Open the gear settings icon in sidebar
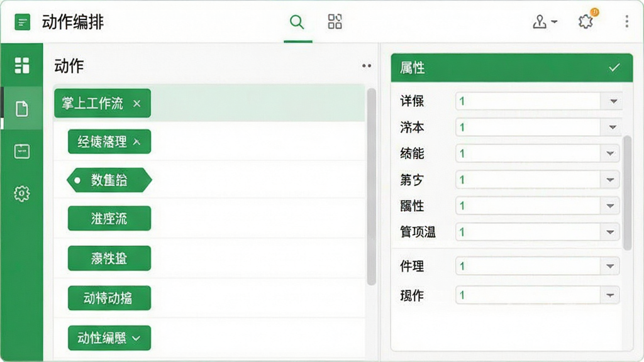Screen dimensions: 644x362 pyautogui.click(x=22, y=194)
